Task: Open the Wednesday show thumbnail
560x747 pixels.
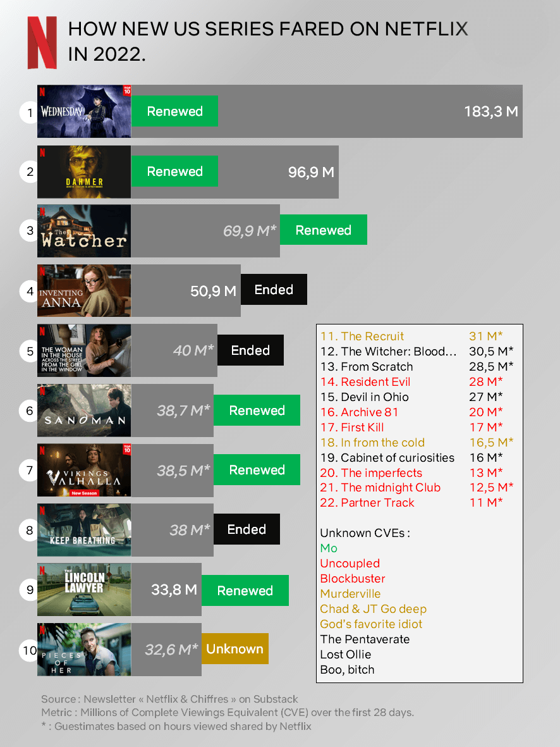Action: coord(84,111)
